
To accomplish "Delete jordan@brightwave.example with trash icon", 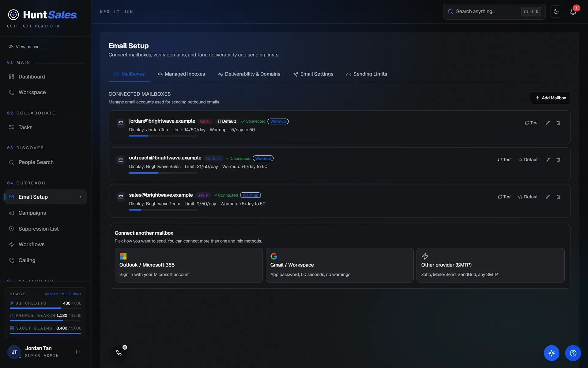I will point(558,123).
